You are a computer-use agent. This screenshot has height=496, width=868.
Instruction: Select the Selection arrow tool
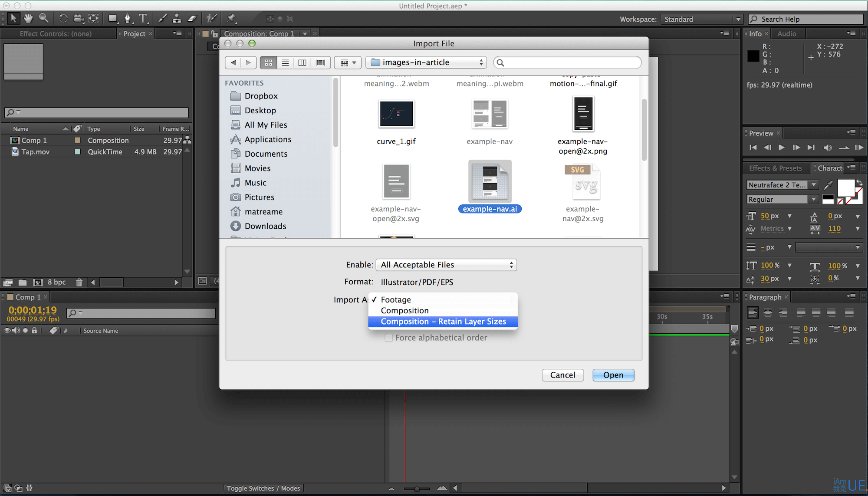(x=13, y=18)
